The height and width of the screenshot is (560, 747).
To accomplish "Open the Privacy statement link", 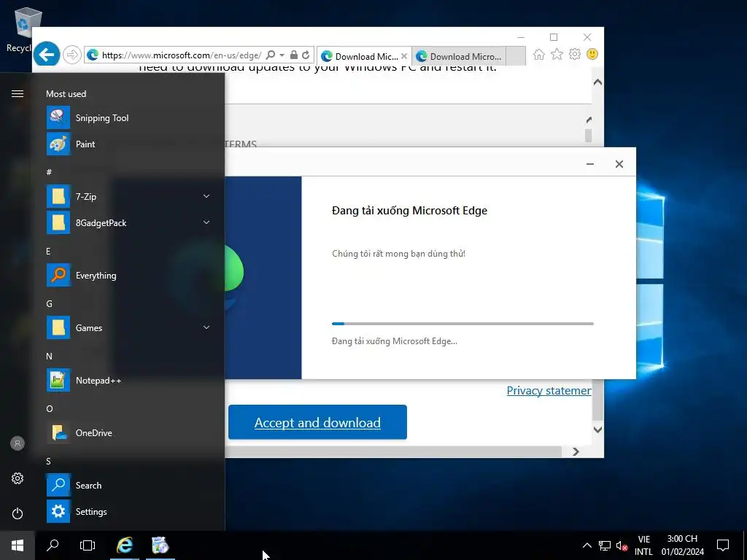I will (x=549, y=391).
